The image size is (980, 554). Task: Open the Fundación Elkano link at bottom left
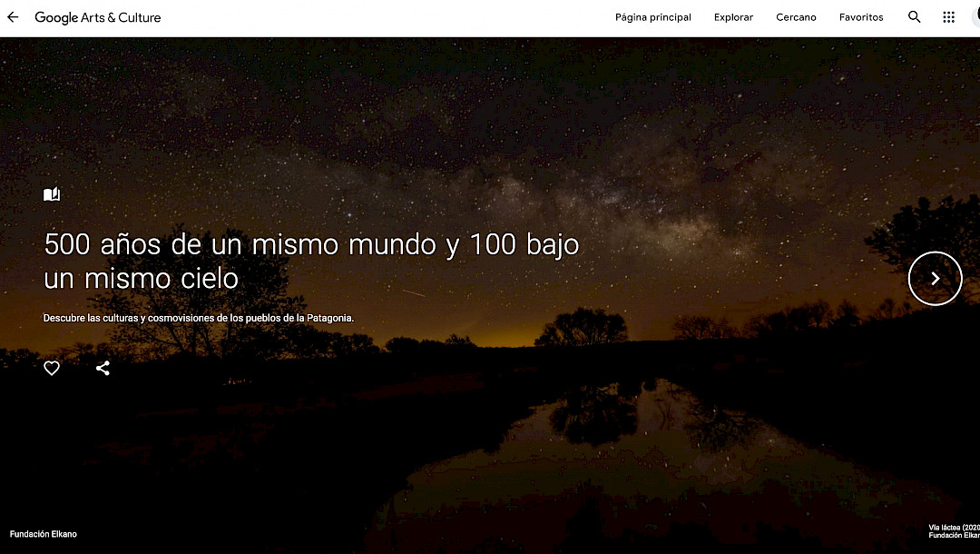pyautogui.click(x=44, y=534)
